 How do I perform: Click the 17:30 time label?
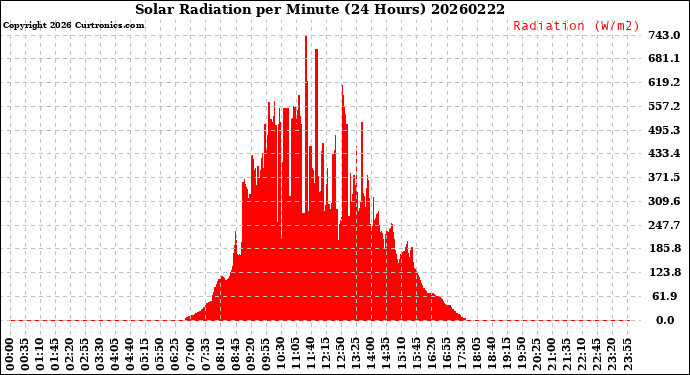click(x=461, y=355)
